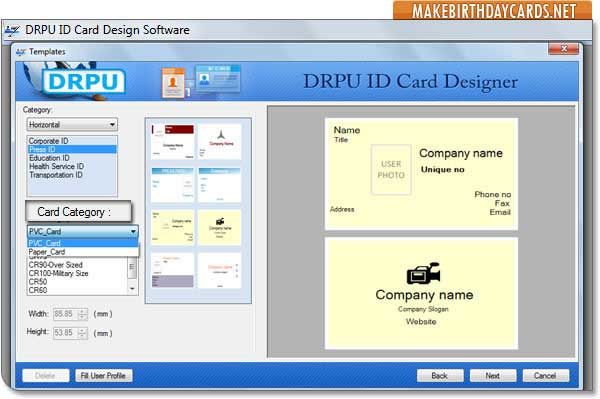Open the Horizontal category dropdown

(x=72, y=125)
